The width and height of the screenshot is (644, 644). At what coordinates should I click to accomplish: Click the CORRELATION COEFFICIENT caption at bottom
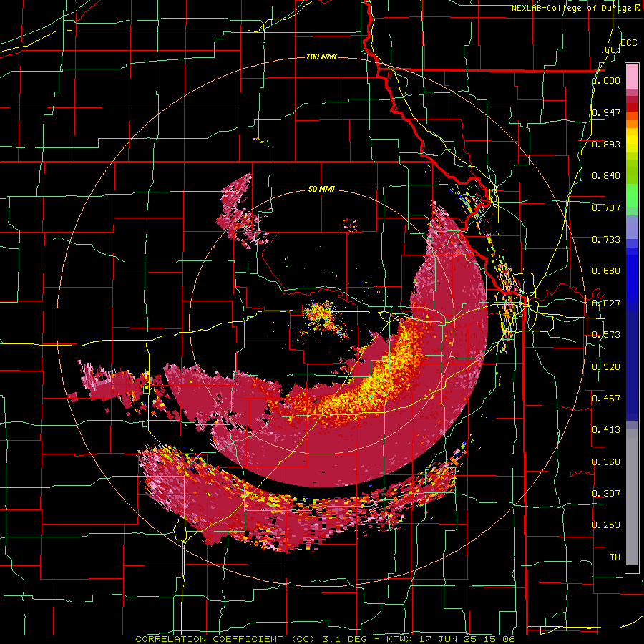[325, 639]
